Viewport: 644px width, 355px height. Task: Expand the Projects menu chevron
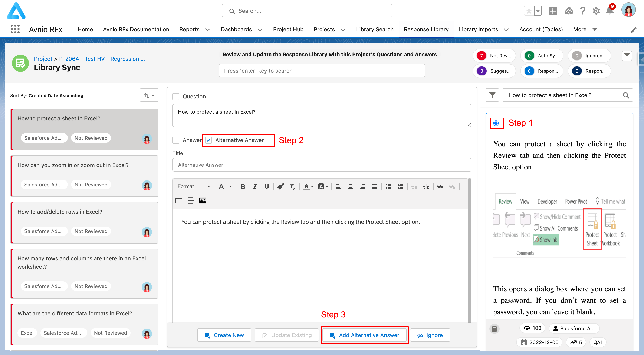[343, 30]
